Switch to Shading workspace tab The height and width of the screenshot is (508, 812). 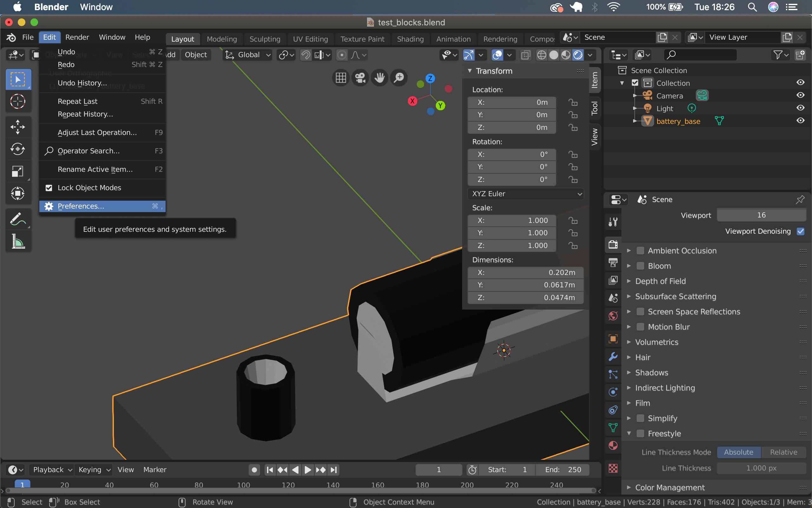pos(410,39)
